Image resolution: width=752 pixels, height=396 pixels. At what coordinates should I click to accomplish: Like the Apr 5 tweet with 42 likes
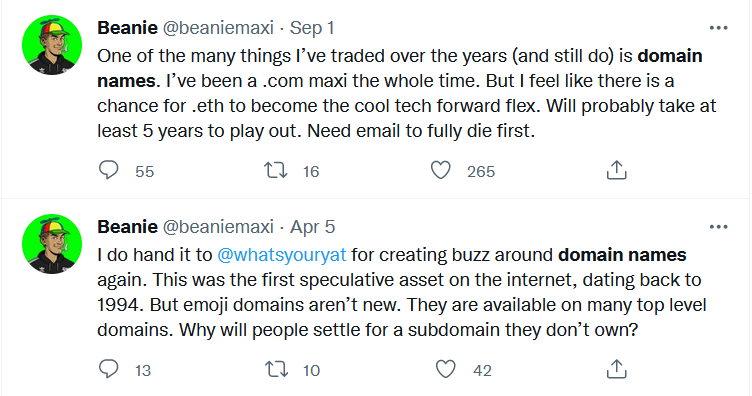[445, 369]
